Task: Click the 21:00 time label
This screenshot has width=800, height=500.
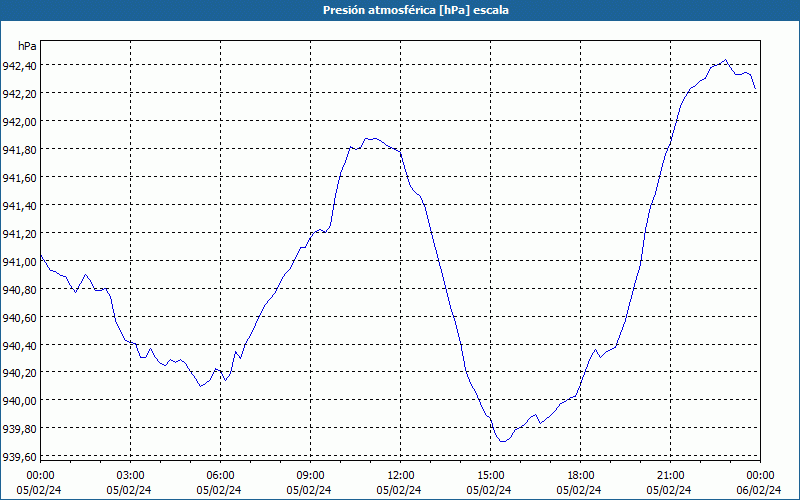Action: 670,476
